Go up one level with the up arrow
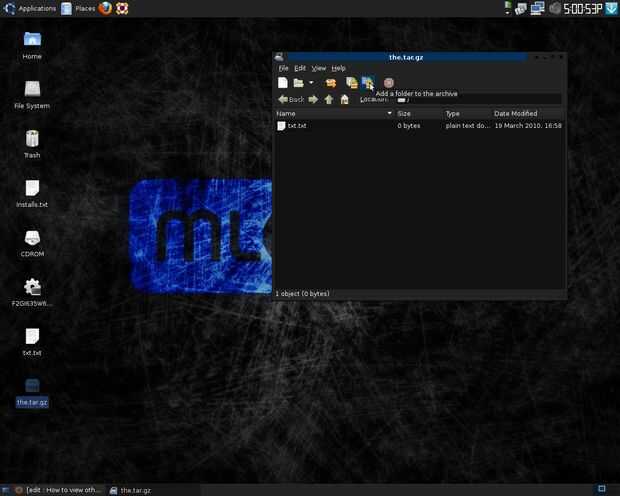 point(329,99)
